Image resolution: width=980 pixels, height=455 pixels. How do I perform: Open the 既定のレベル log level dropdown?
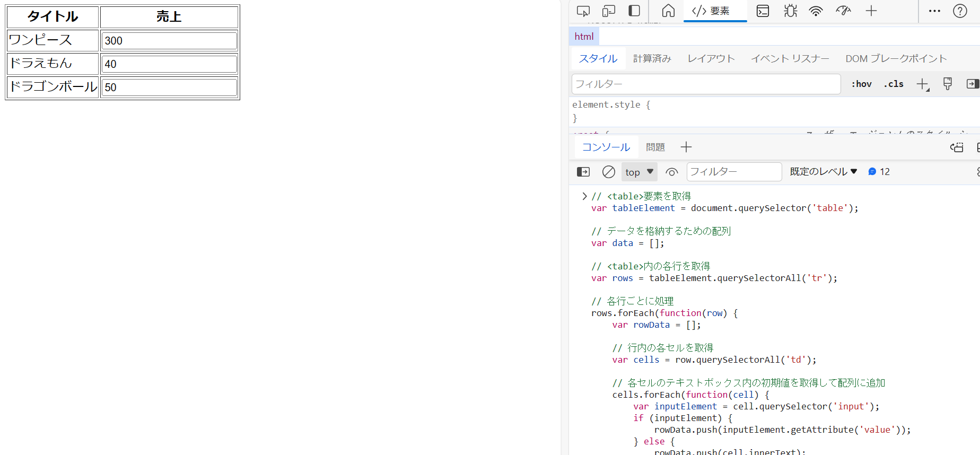pos(824,172)
